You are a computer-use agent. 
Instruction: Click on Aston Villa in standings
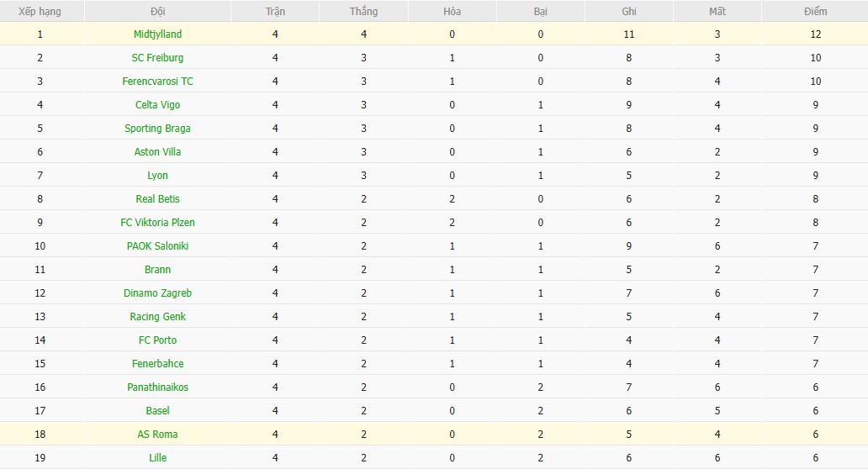[157, 152]
